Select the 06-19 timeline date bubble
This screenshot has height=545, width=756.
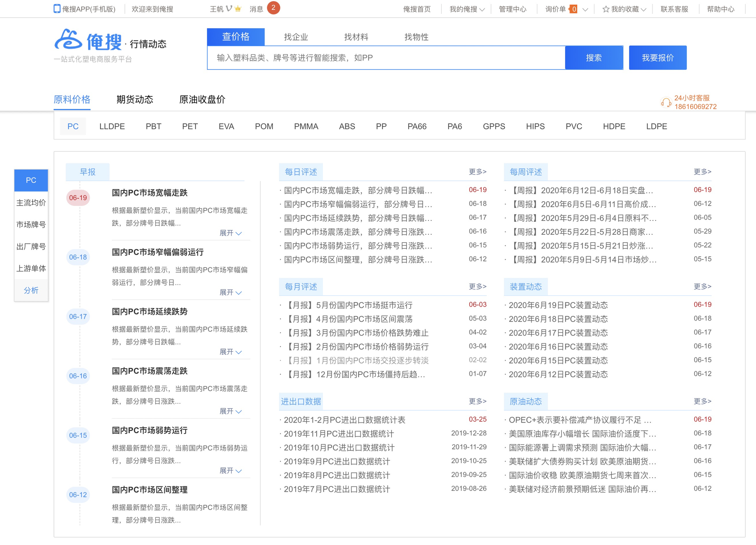pos(78,198)
